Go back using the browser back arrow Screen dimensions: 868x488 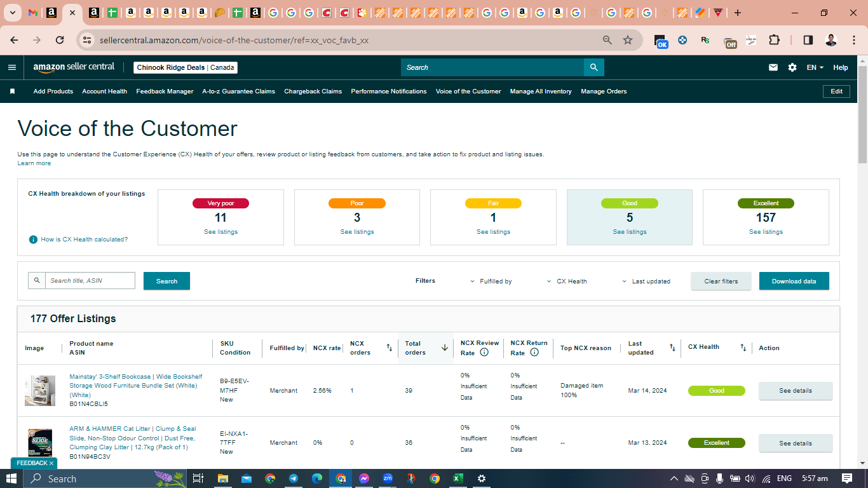coord(14,40)
